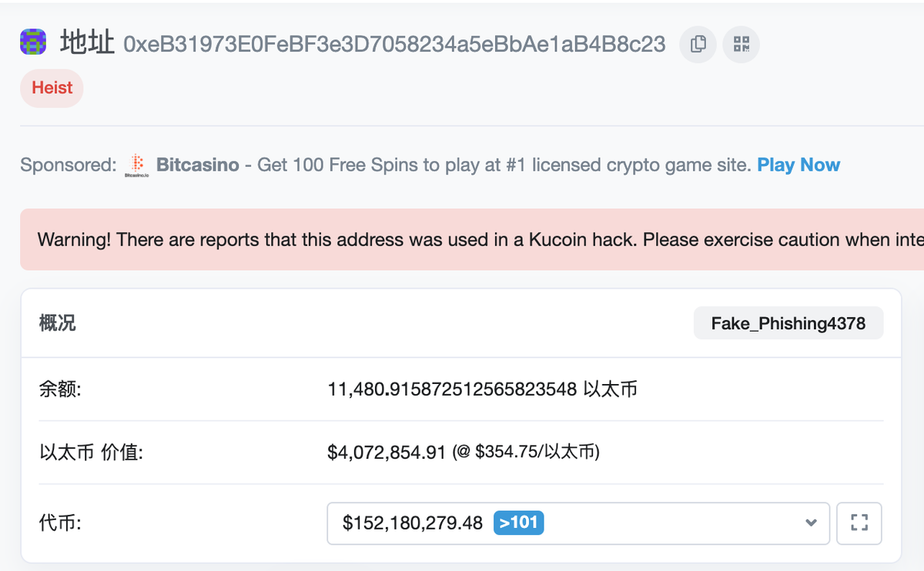The height and width of the screenshot is (571, 924).
Task: Expand the token list chevron
Action: pyautogui.click(x=810, y=523)
